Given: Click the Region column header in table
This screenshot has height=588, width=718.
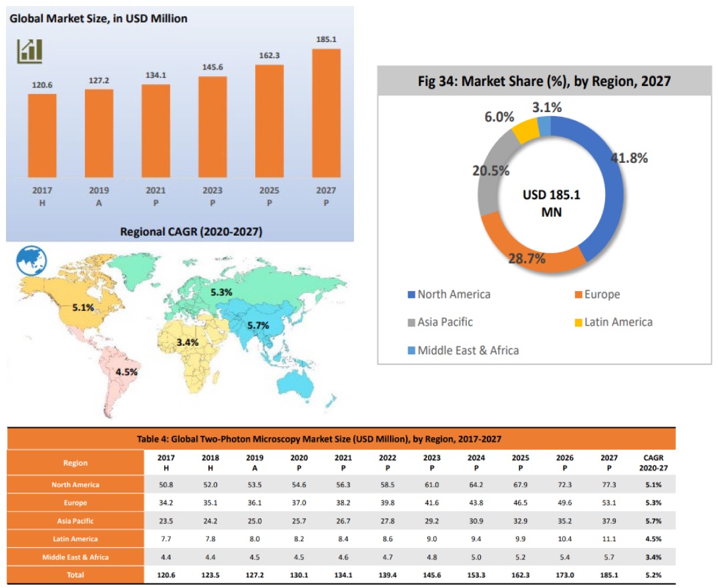Looking at the screenshot, I should tap(75, 463).
